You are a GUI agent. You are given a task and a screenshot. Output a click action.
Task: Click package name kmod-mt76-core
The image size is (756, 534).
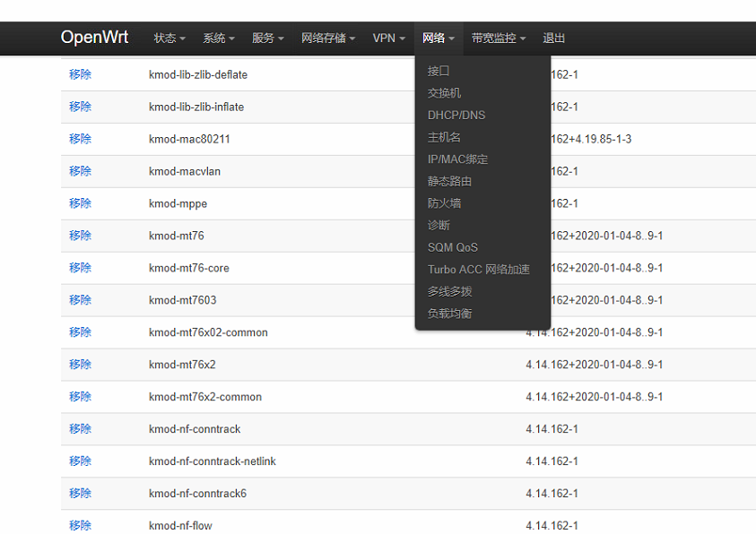[x=189, y=268]
